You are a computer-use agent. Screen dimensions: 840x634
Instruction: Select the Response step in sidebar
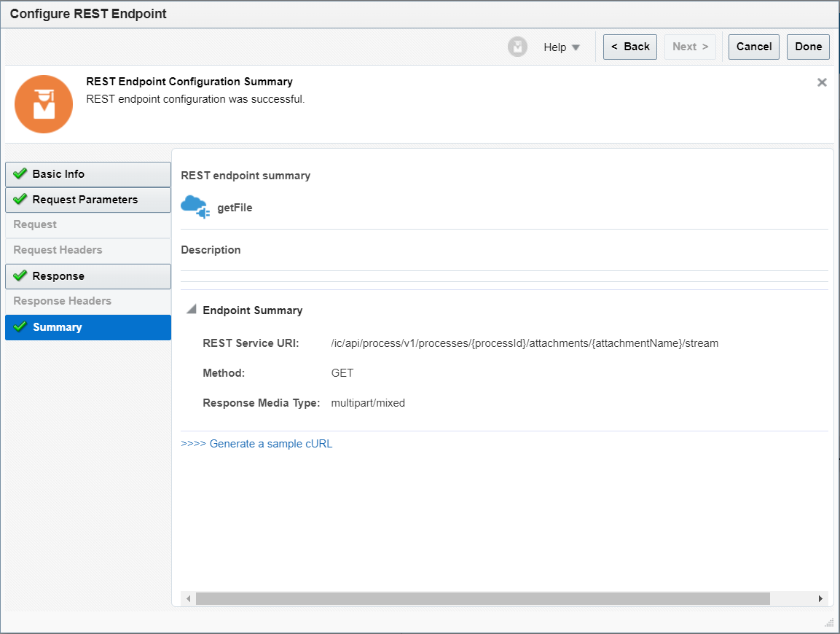pos(58,276)
